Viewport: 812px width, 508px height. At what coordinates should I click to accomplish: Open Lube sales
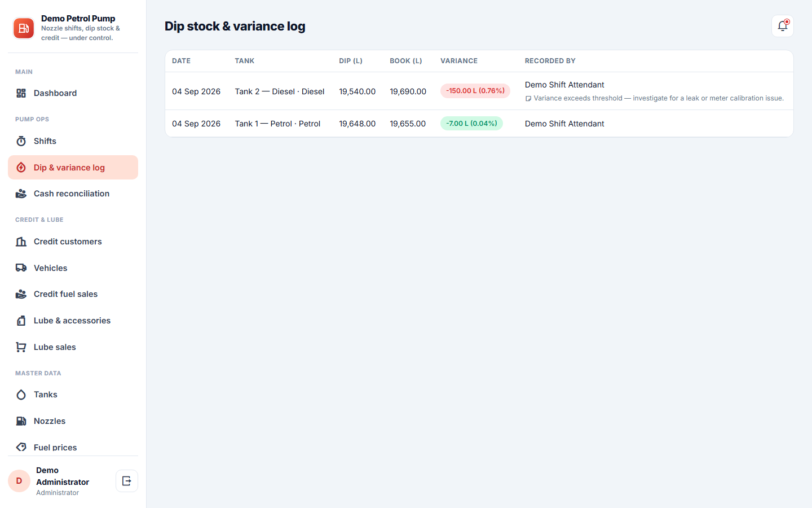point(73,347)
